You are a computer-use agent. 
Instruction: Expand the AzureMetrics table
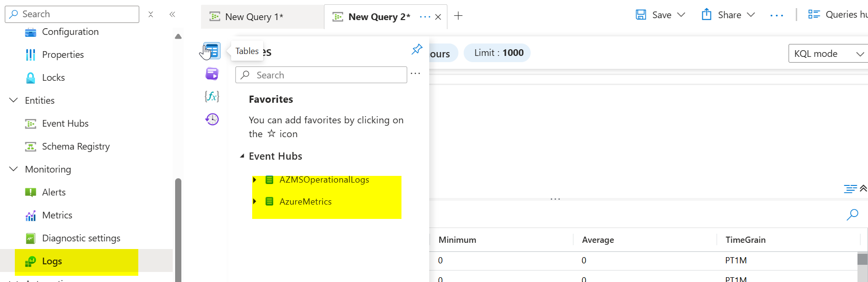pyautogui.click(x=255, y=202)
